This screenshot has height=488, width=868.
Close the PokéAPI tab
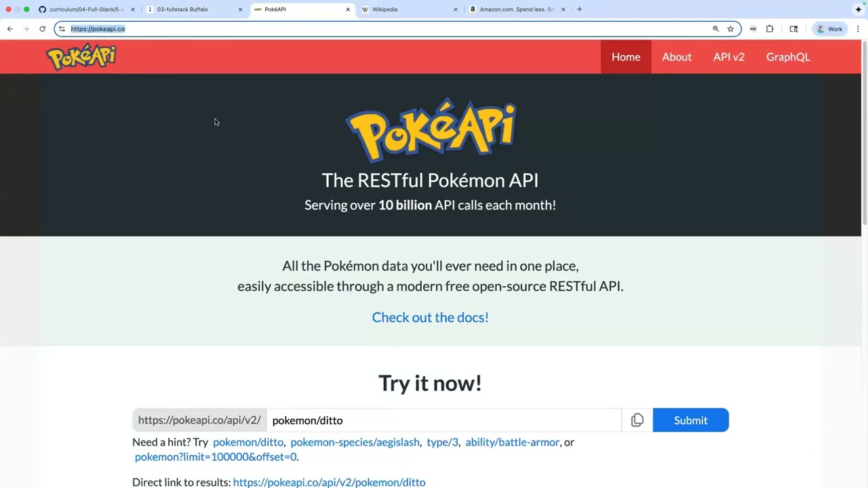coord(348,9)
